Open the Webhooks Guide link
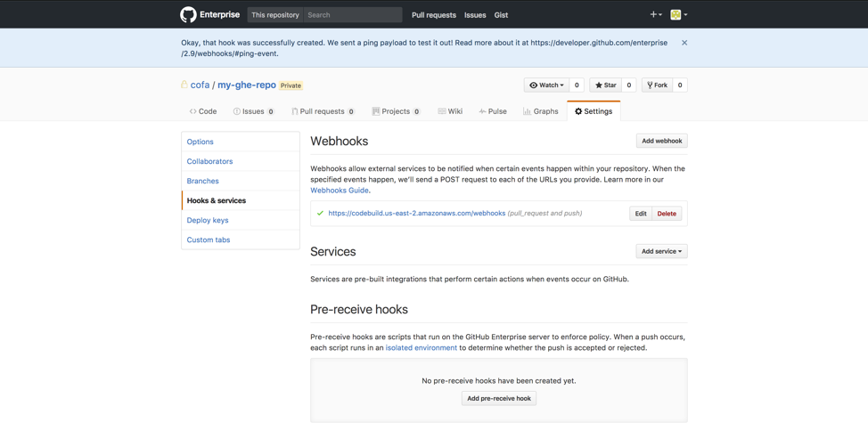The height and width of the screenshot is (439, 868). pyautogui.click(x=340, y=191)
